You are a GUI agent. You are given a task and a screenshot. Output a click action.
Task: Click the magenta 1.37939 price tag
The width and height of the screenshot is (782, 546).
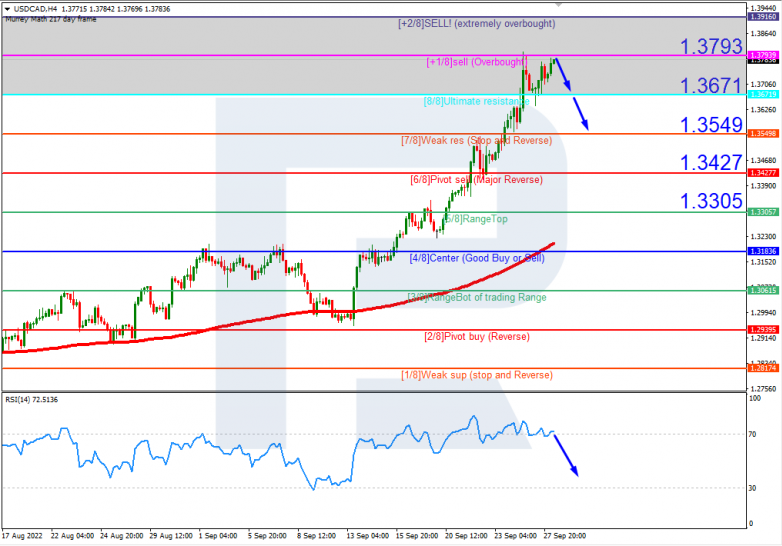click(x=763, y=55)
